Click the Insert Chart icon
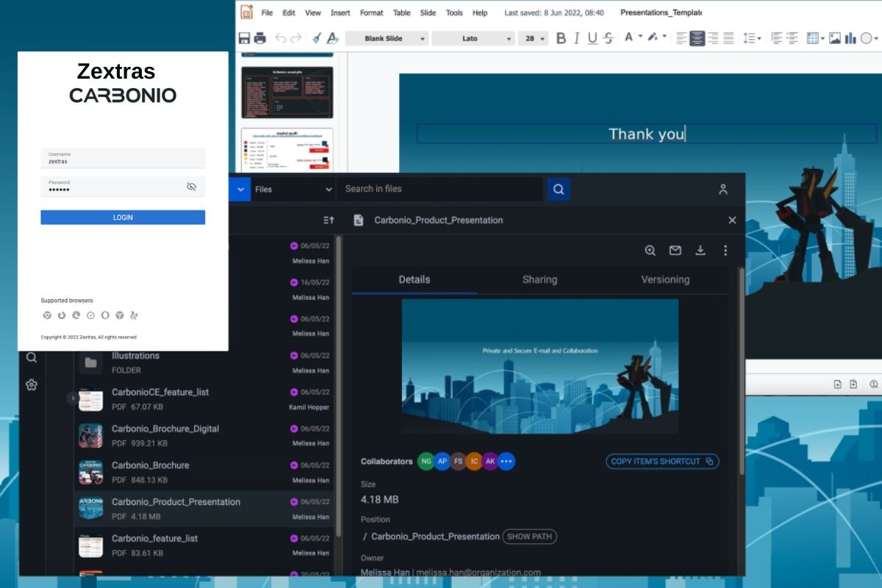The image size is (882, 588). (x=850, y=38)
